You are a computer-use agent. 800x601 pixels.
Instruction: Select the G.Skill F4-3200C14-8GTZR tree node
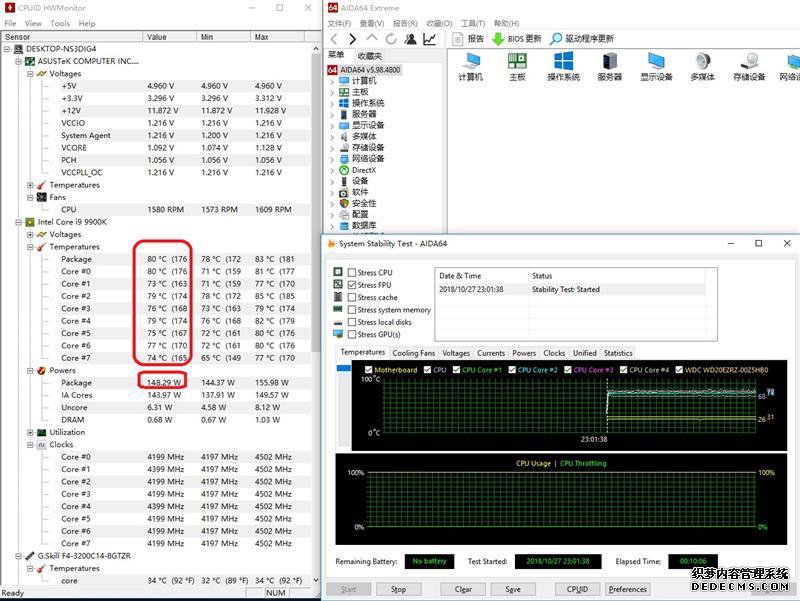[x=84, y=556]
